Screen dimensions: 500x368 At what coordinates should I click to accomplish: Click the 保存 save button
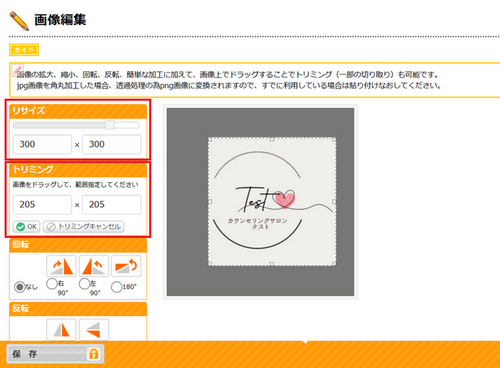[55, 354]
